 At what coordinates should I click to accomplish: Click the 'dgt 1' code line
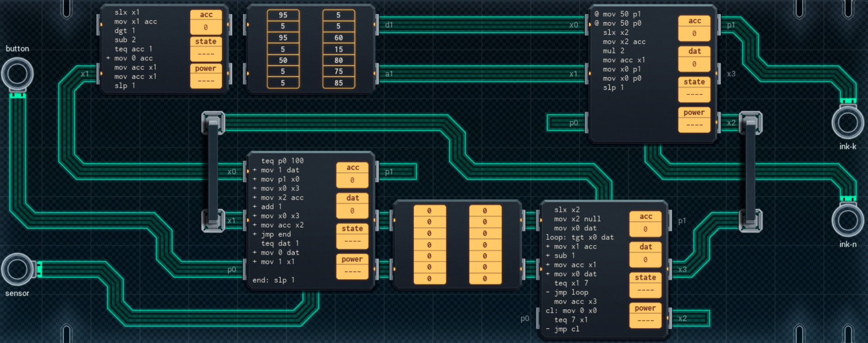125,31
